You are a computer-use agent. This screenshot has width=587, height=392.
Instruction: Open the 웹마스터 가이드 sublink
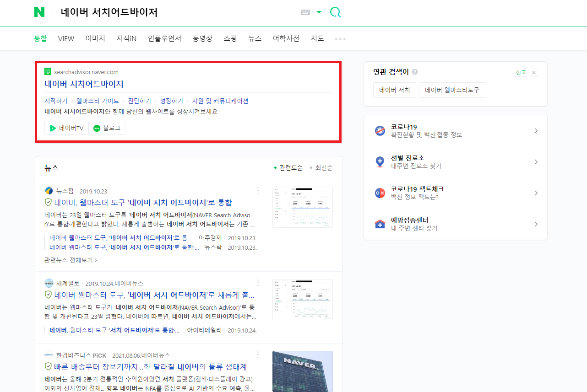pyautogui.click(x=98, y=101)
